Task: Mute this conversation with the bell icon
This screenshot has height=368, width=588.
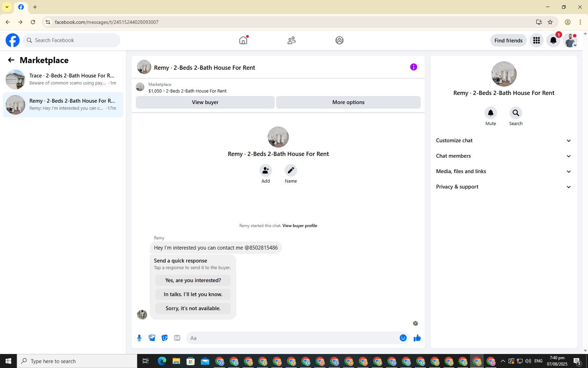Action: click(x=491, y=113)
